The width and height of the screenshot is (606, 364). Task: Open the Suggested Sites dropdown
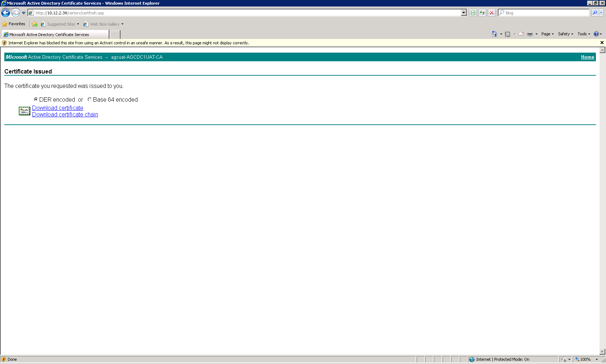pos(60,24)
